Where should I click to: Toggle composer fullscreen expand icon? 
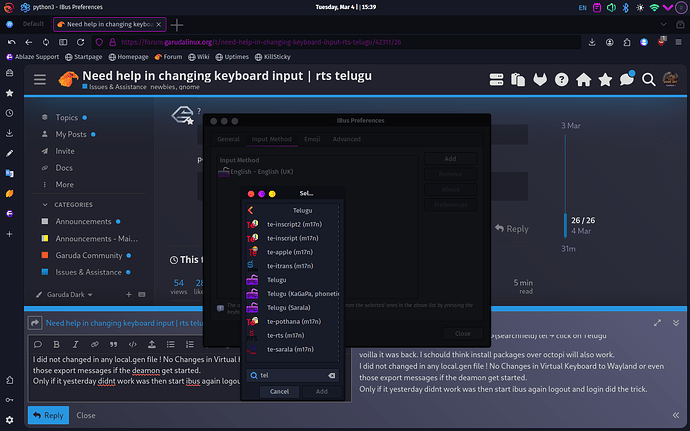[657, 323]
